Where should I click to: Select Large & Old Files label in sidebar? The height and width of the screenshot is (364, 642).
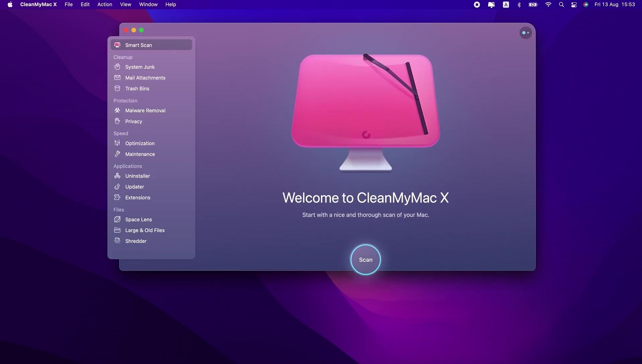145,230
